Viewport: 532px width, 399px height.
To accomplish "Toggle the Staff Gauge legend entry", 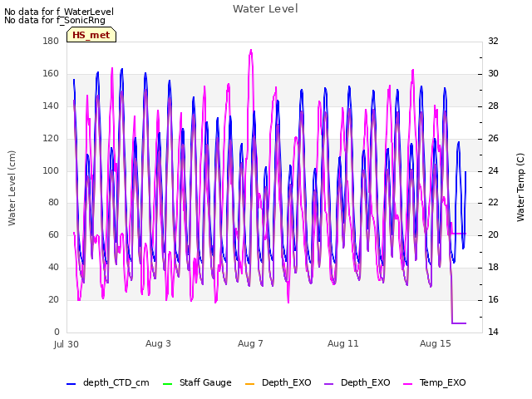I will (x=197, y=382).
